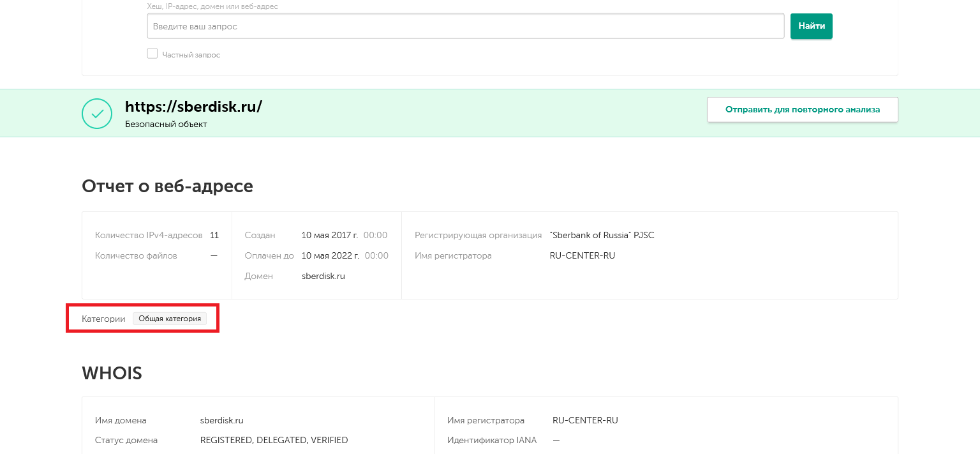
Task: Enable the Частный запрос checkbox
Action: pyautogui.click(x=152, y=54)
